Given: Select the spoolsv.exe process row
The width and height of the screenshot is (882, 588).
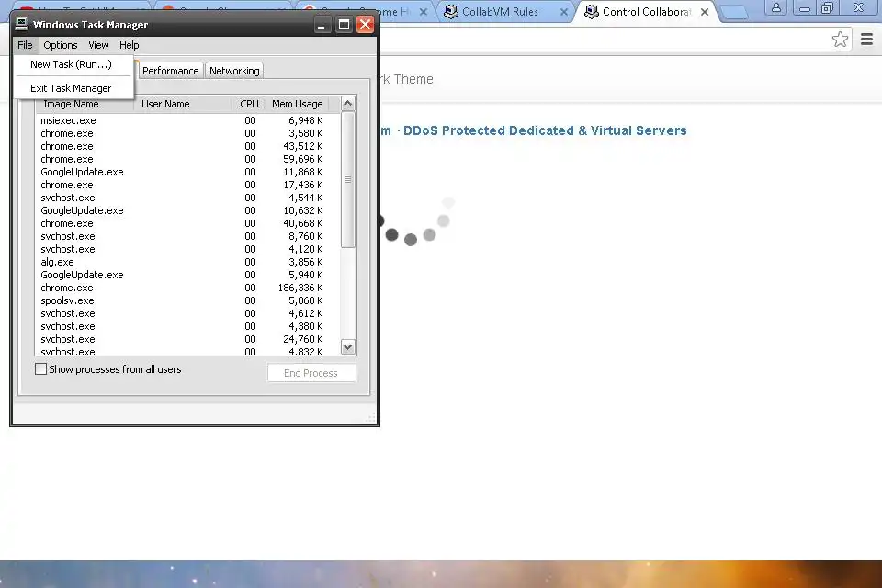Looking at the screenshot, I should point(187,300).
